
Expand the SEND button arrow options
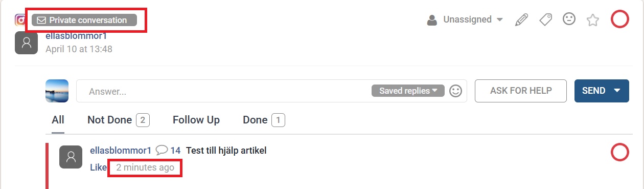coord(617,91)
